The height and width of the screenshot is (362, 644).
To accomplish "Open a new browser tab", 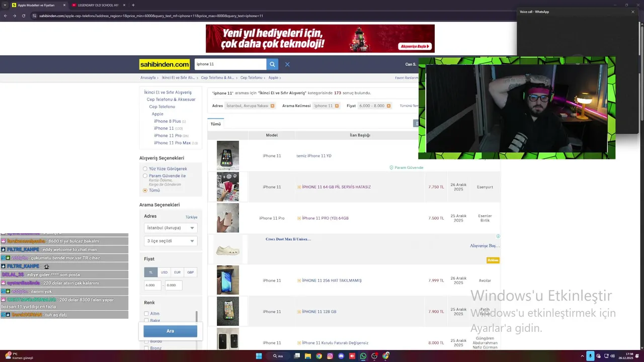I will [133, 5].
